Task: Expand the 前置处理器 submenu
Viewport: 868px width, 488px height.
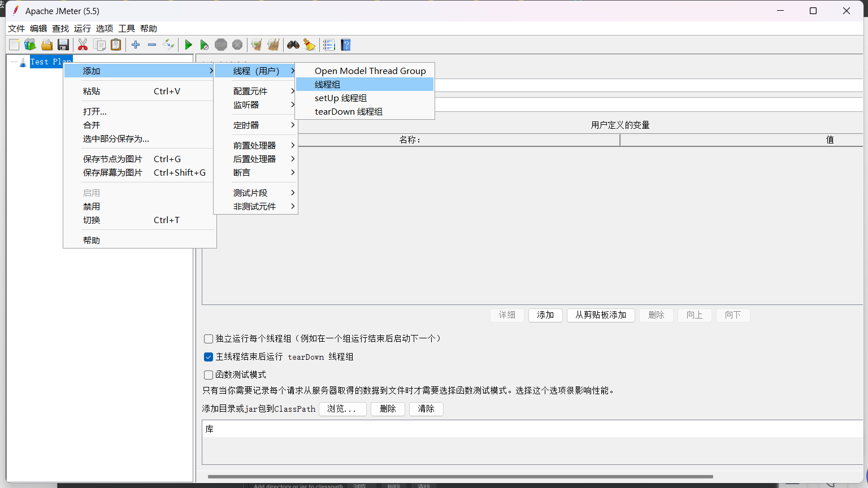Action: point(256,145)
